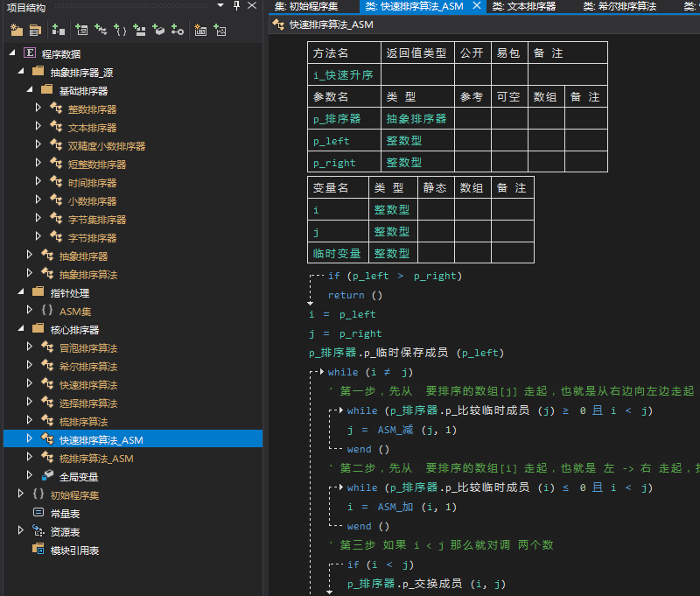Click the add key-shaped toolbar icon
This screenshot has width=700, height=596.
(178, 31)
